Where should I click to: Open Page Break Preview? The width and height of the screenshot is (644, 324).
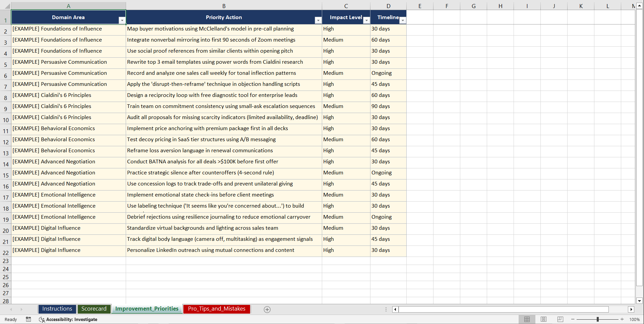click(x=560, y=319)
